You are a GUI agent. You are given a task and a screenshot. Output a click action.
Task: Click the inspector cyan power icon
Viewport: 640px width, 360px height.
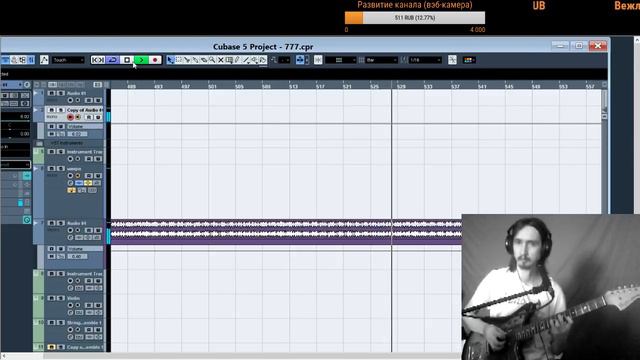pyautogui.click(x=27, y=220)
